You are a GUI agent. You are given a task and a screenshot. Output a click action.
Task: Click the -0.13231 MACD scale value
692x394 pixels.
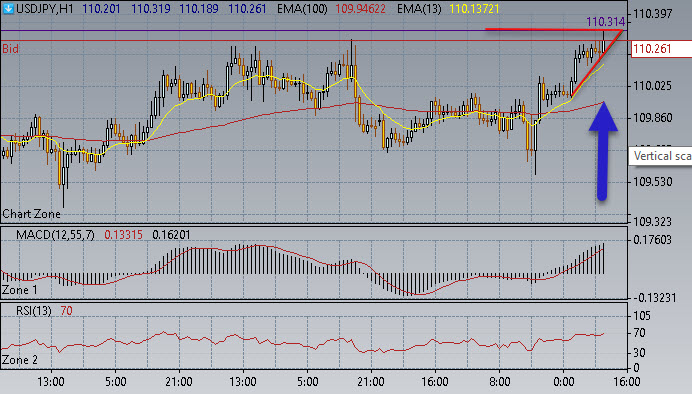tap(654, 298)
